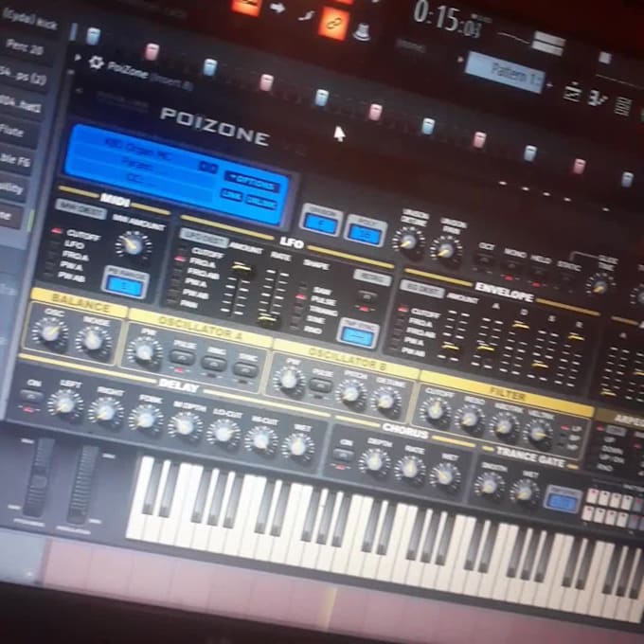Toggle the MONO switch
The width and height of the screenshot is (644, 644).
coord(510,267)
